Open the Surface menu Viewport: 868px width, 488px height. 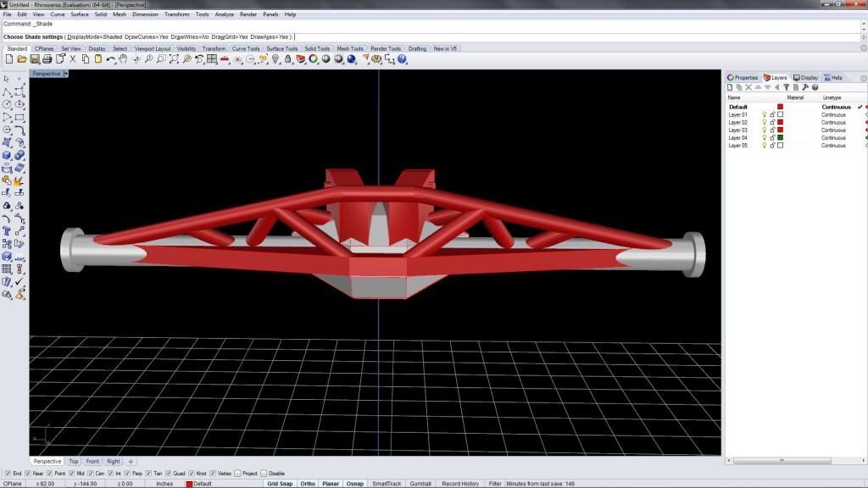click(x=80, y=14)
